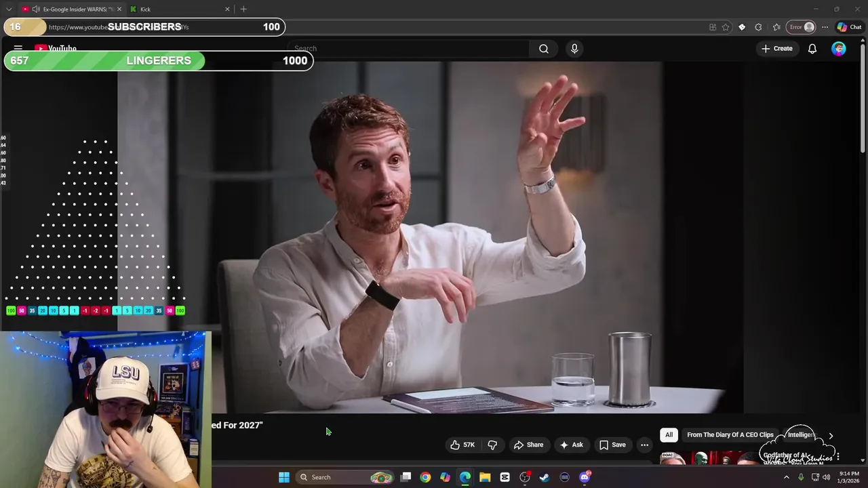Open the network tray icon
This screenshot has width=868, height=488.
click(x=815, y=477)
